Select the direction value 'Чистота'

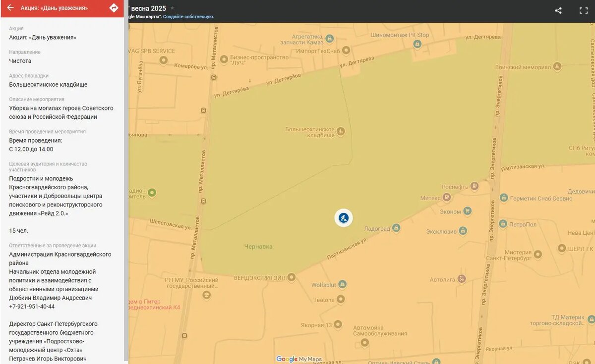click(x=20, y=61)
